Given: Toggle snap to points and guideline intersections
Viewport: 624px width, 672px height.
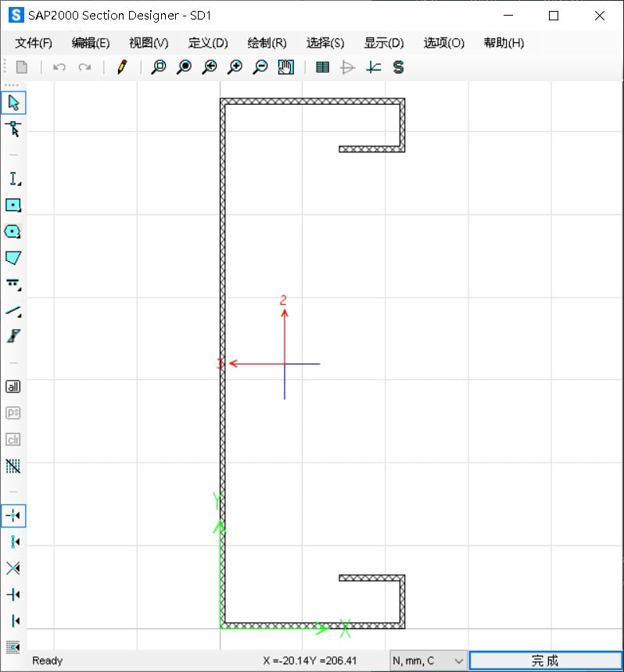Looking at the screenshot, I should pyautogui.click(x=13, y=516).
